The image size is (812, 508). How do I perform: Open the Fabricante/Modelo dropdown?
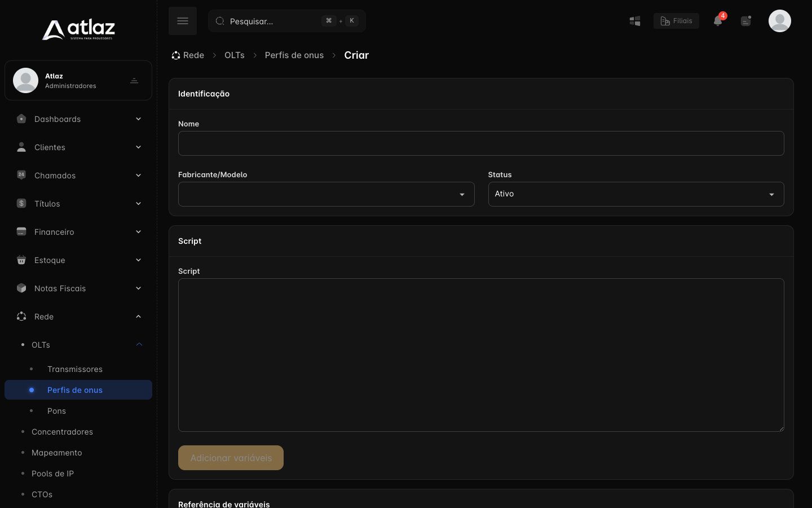point(326,194)
